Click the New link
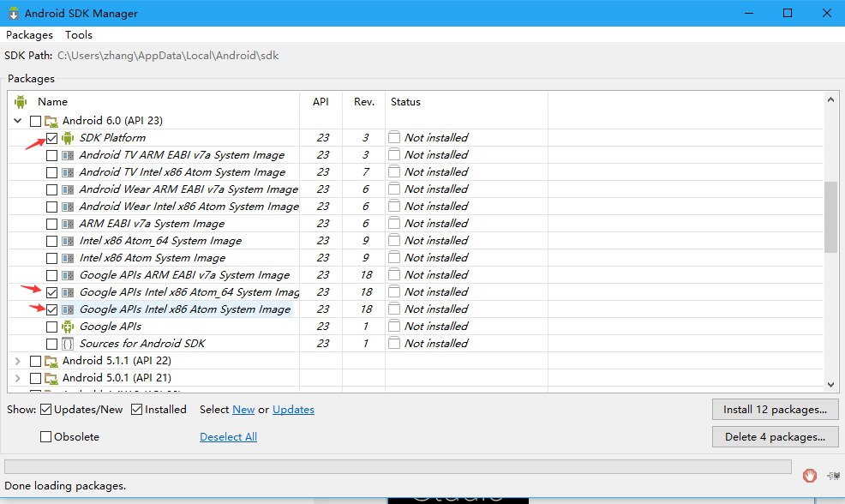 [243, 410]
